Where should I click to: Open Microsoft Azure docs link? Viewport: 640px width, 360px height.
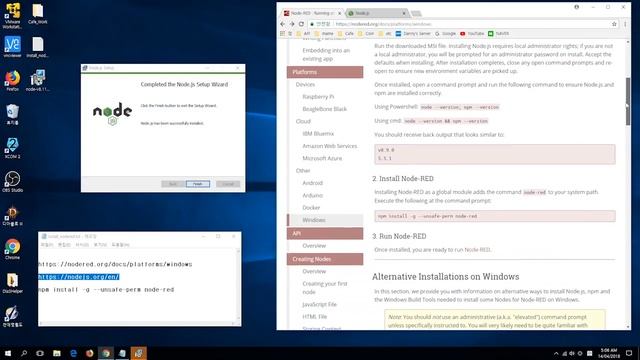(x=322, y=158)
